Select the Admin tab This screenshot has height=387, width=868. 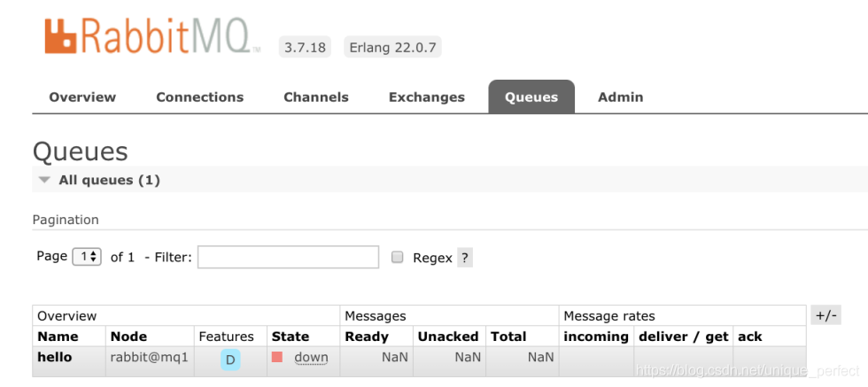620,97
